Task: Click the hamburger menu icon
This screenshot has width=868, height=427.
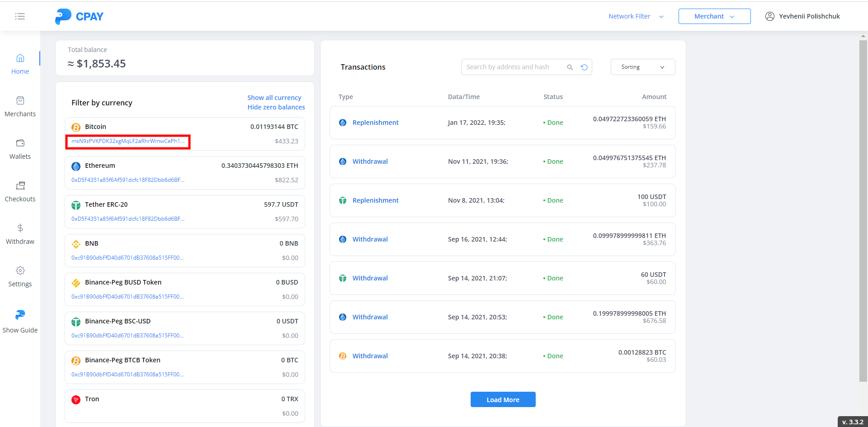Action: click(x=20, y=16)
